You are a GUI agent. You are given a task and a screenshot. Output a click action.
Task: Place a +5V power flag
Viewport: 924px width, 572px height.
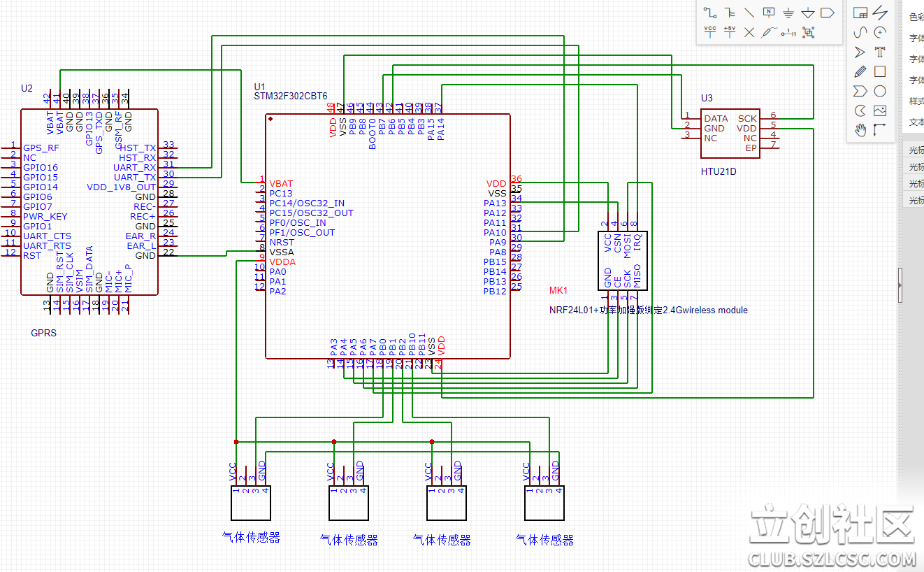[730, 31]
